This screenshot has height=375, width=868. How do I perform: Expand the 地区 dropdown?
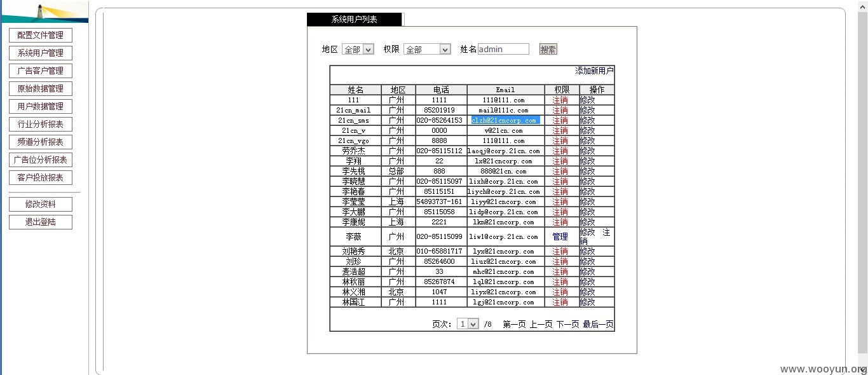[358, 50]
